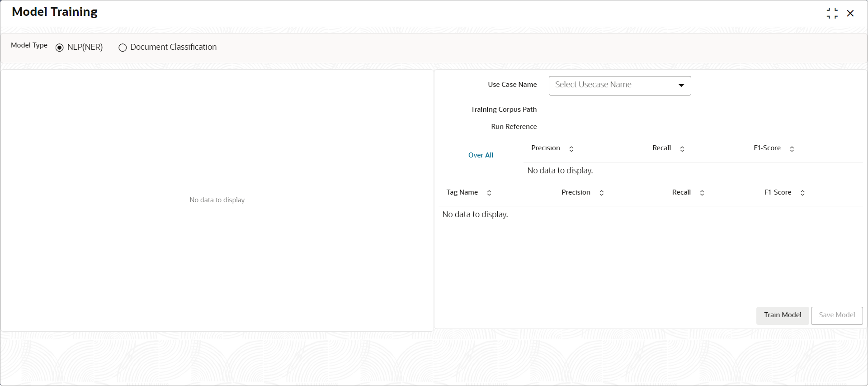Sort Over All table by Recall
The image size is (868, 386).
682,149
